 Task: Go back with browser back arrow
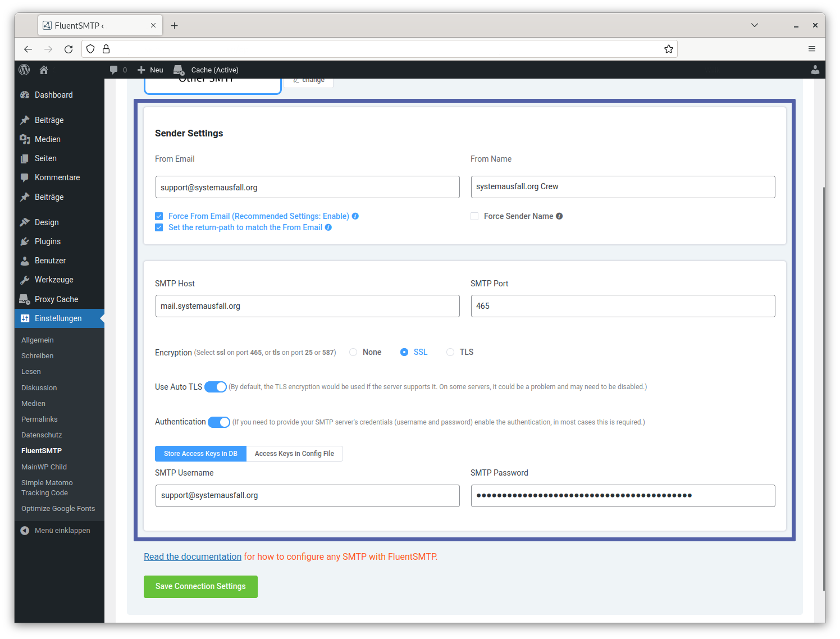(x=28, y=49)
